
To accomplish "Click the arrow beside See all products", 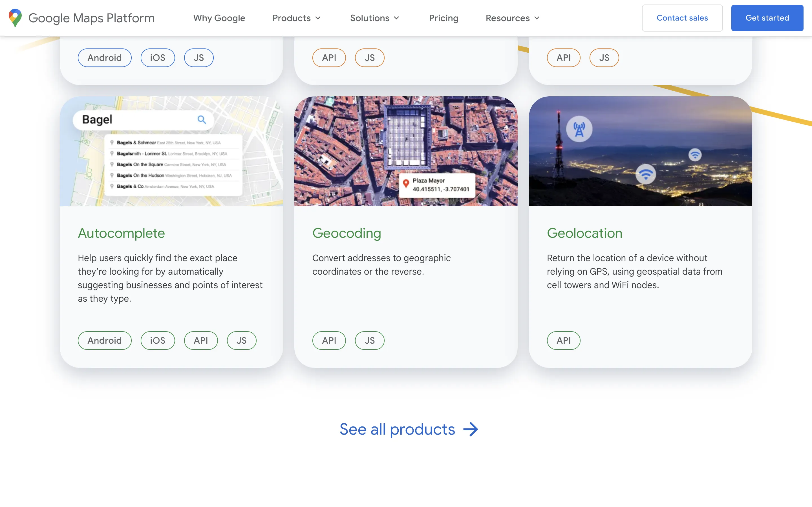I will click(470, 429).
